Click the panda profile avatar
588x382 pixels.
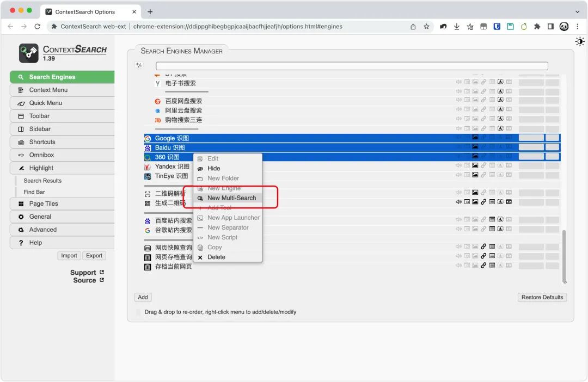pyautogui.click(x=564, y=27)
